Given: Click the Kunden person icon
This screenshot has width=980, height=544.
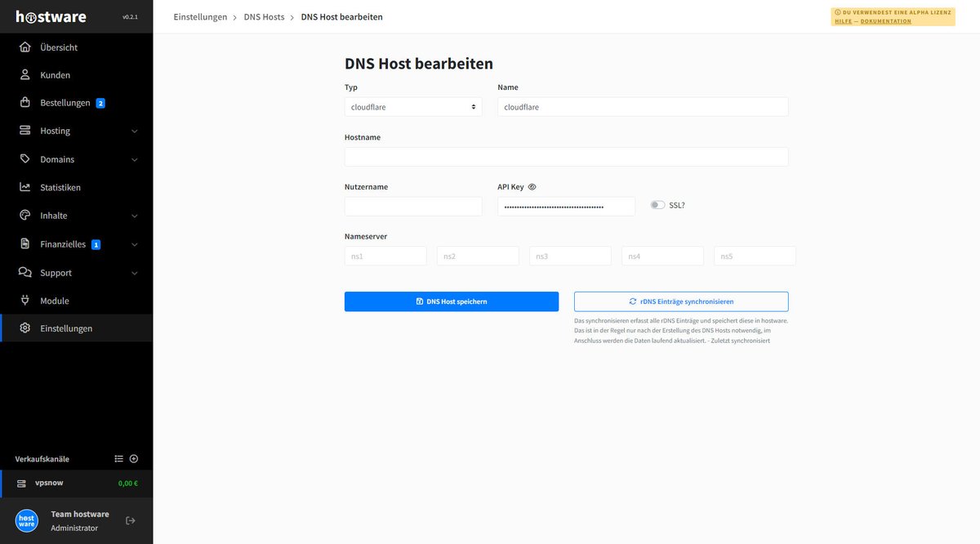Looking at the screenshot, I should (25, 75).
